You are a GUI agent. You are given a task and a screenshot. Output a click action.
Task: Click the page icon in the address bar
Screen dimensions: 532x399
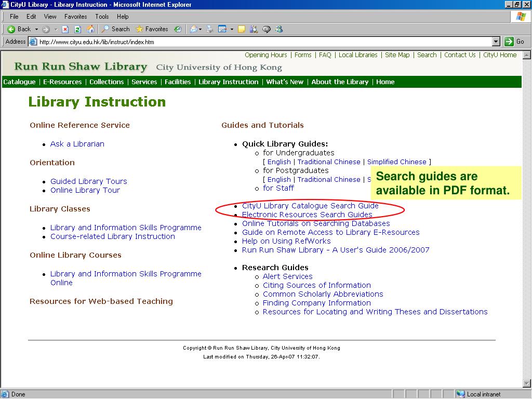pyautogui.click(x=33, y=42)
